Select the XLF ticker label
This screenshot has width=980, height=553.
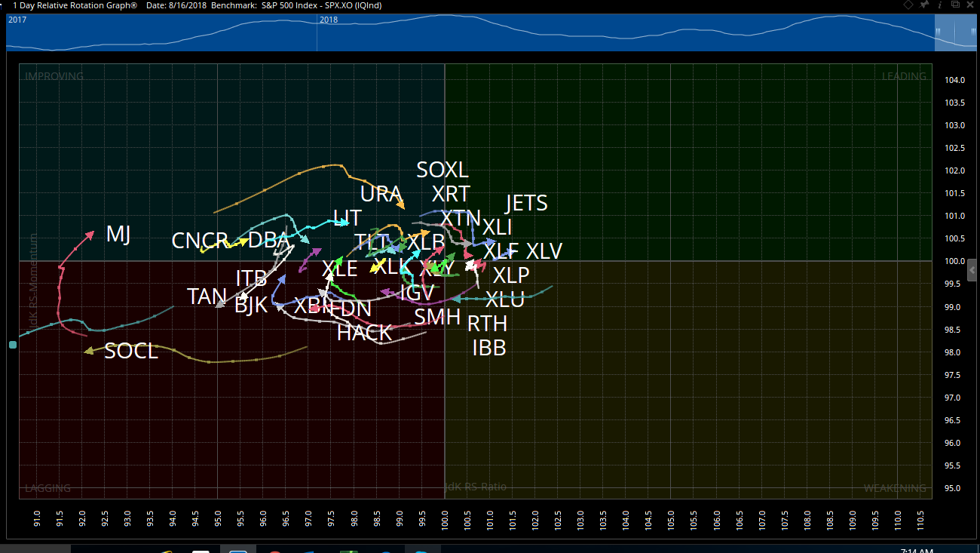[x=501, y=251]
